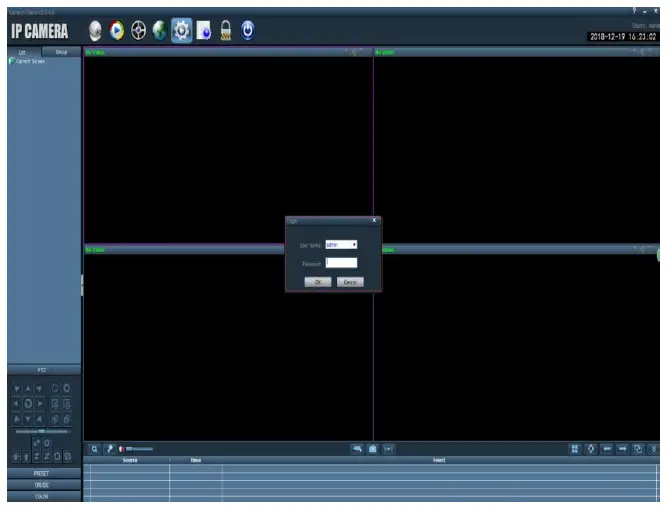Image resolution: width=672 pixels, height=512 pixels.
Task: Expand the COLOR section
Action: pyautogui.click(x=44, y=496)
